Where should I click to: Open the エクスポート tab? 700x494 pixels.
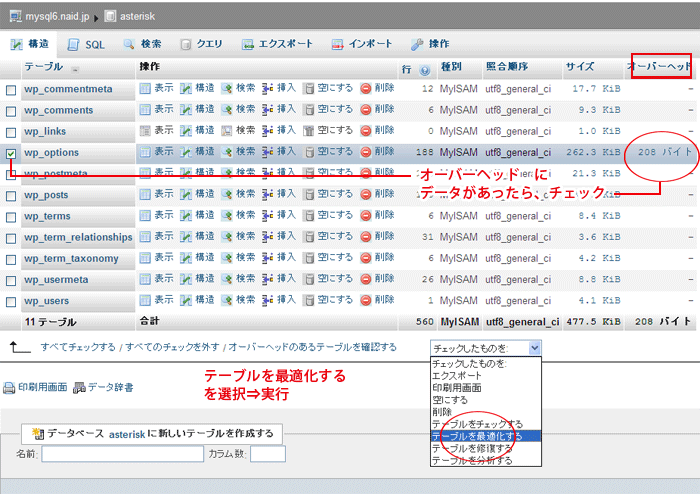[277, 44]
